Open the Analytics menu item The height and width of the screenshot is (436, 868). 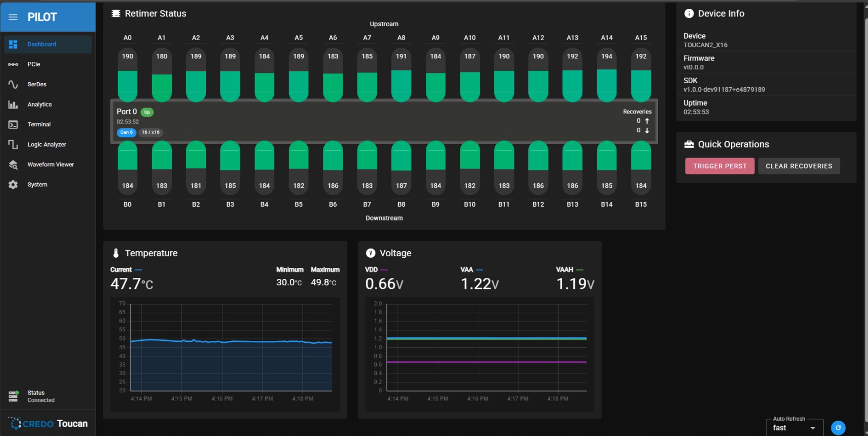(40, 105)
